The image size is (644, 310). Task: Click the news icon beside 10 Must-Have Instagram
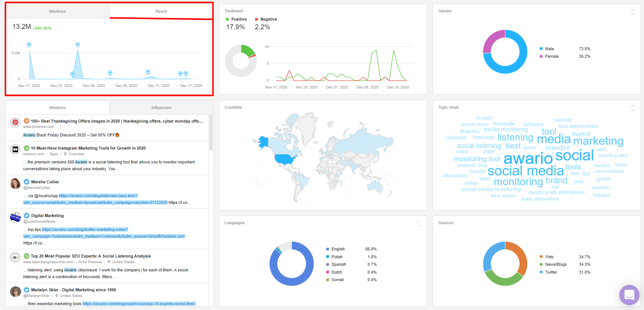click(x=27, y=148)
